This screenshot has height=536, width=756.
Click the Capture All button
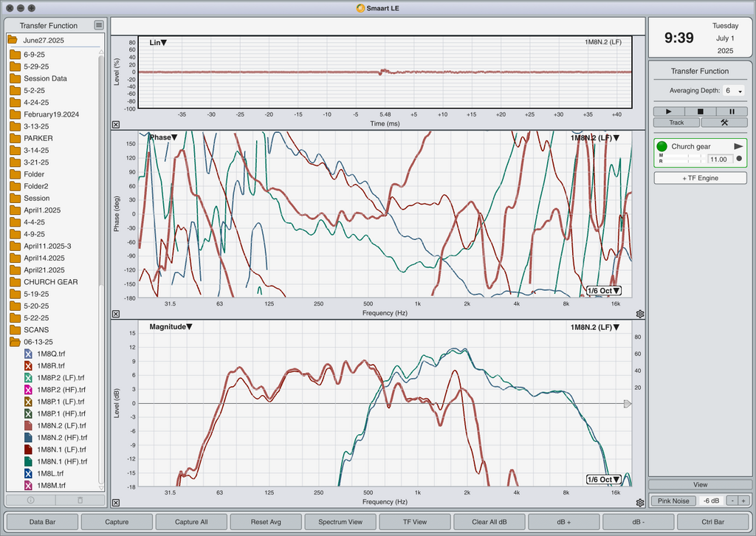coord(191,521)
